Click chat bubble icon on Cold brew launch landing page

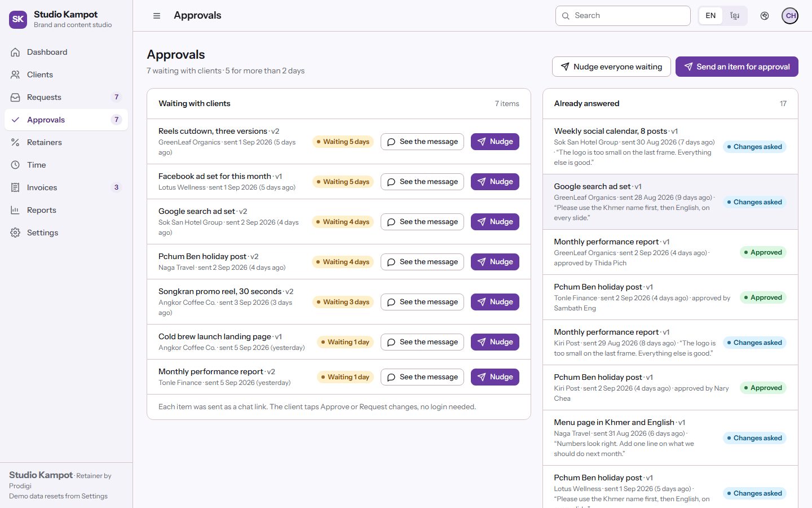[x=391, y=342]
